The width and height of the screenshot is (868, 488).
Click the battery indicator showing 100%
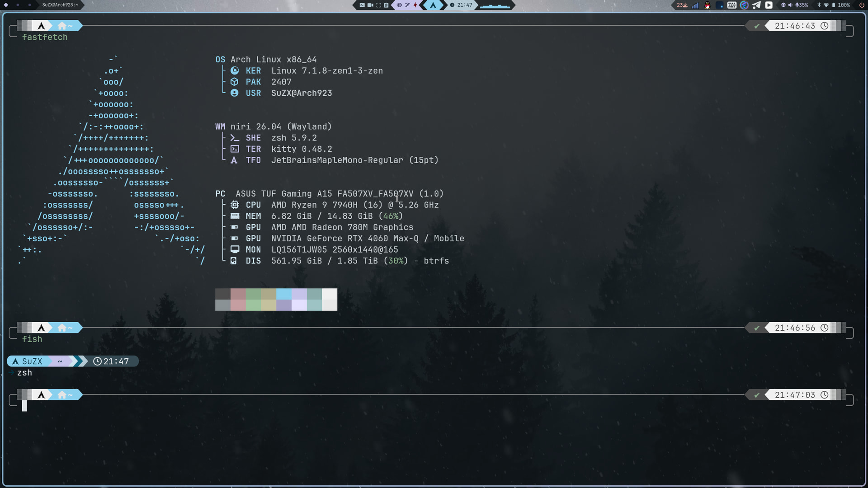coord(841,5)
